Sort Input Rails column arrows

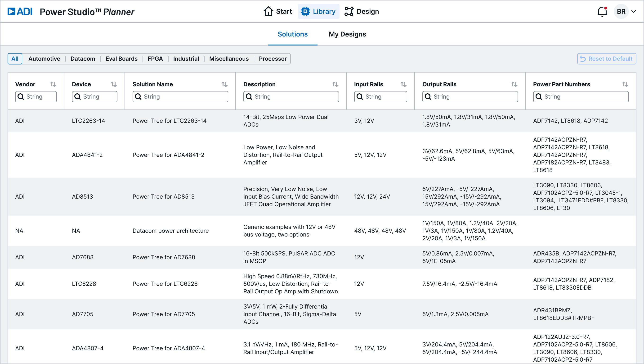click(x=403, y=84)
